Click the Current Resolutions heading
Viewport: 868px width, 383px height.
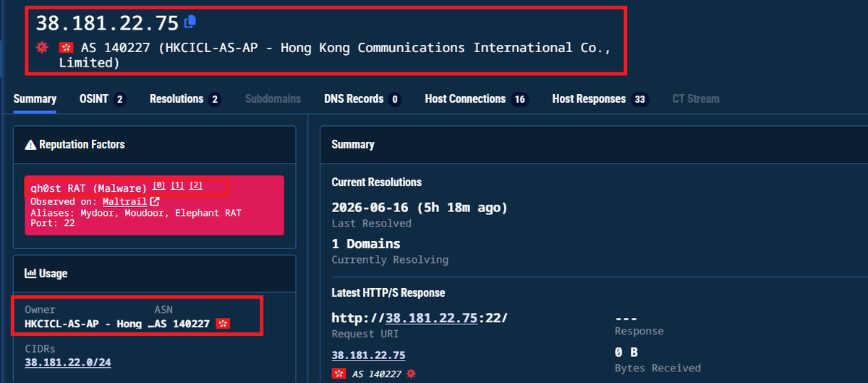[x=377, y=182]
